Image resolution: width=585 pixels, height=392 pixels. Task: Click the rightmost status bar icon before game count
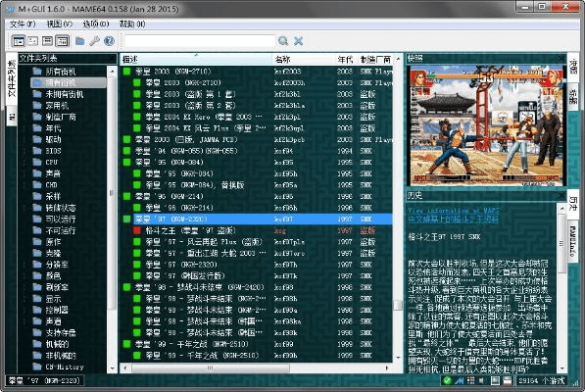pyautogui.click(x=508, y=381)
